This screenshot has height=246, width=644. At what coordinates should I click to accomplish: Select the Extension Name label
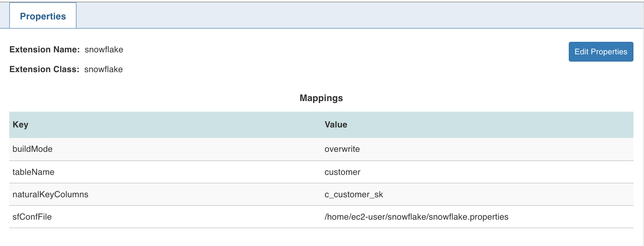pos(45,49)
